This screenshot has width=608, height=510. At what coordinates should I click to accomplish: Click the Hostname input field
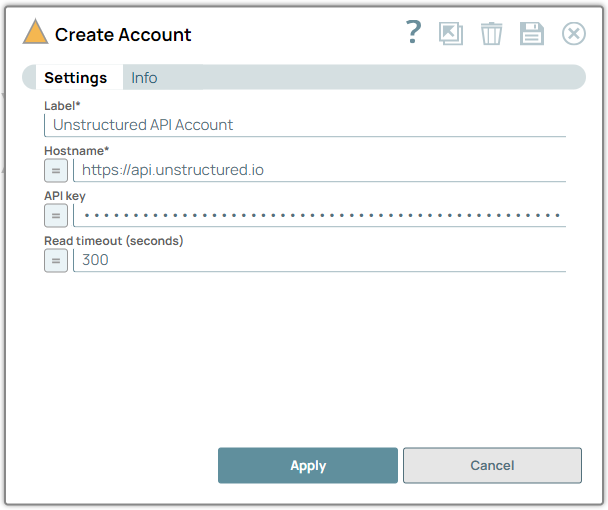tap(320, 170)
